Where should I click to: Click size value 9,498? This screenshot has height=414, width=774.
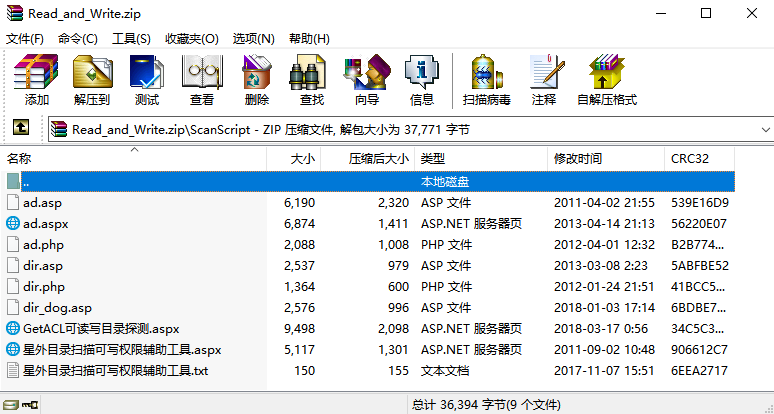coord(300,328)
